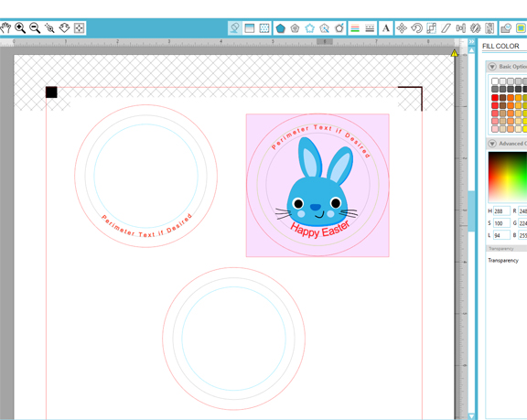Activate the Zoom Selection tool
This screenshot has height=420, width=527.
(x=49, y=27)
